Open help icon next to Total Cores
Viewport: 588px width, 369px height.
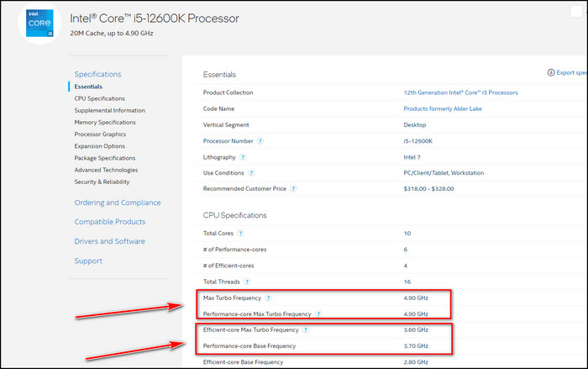[x=241, y=234]
